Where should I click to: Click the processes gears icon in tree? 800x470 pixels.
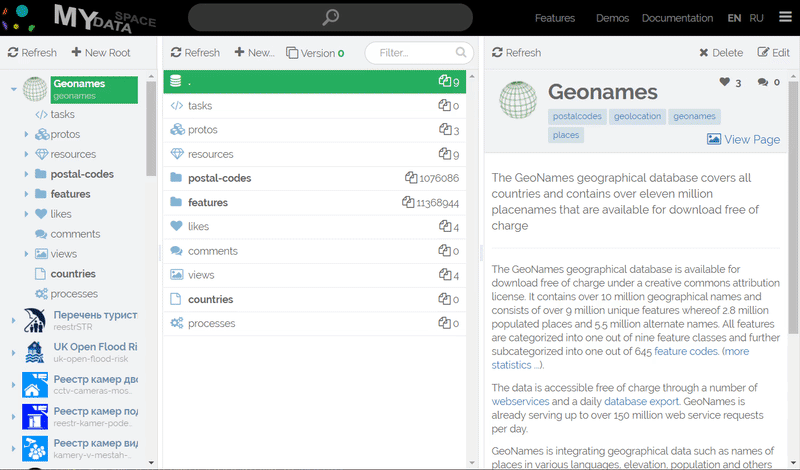click(x=41, y=293)
